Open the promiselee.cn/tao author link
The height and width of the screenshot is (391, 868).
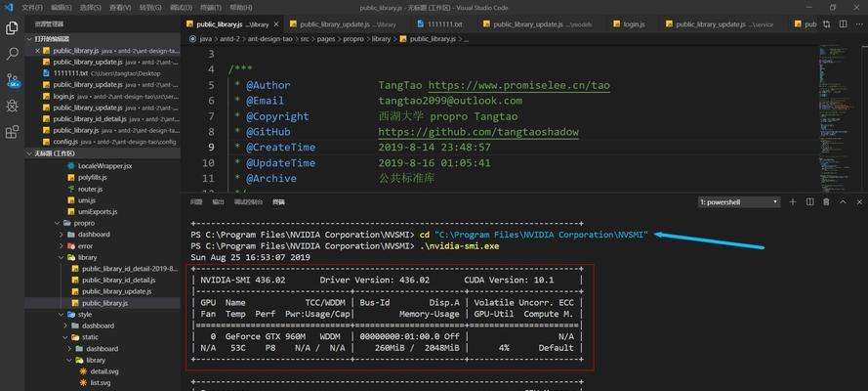(x=519, y=85)
